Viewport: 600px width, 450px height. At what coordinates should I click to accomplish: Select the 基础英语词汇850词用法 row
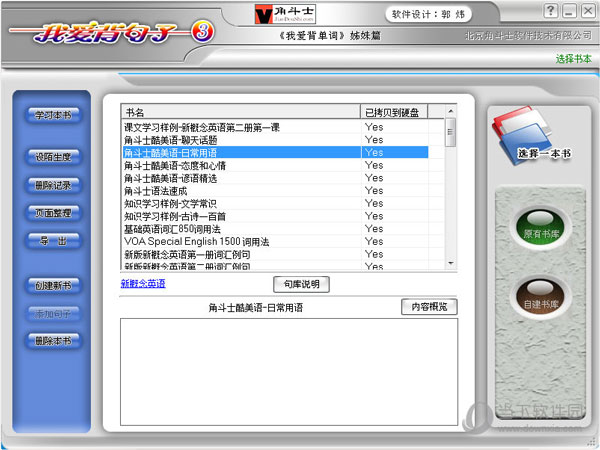[276, 229]
